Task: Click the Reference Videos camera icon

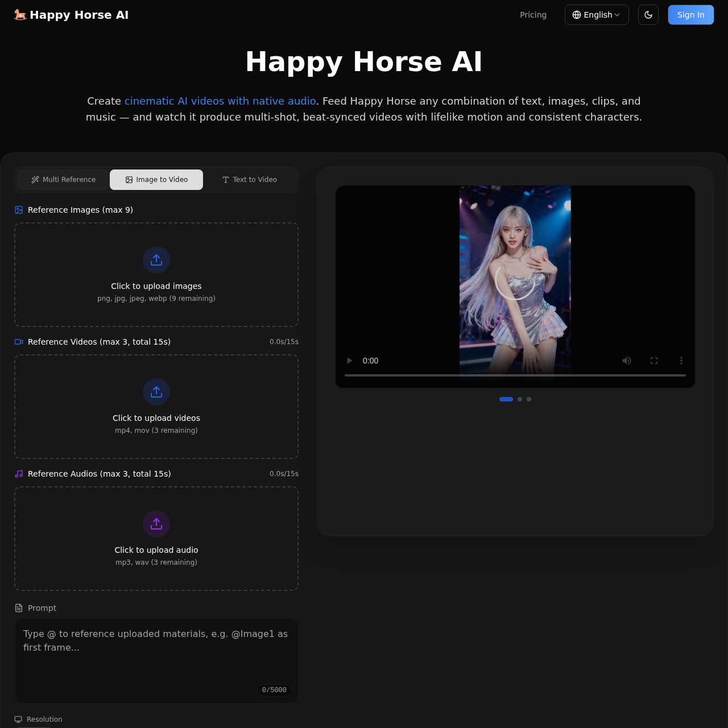Action: click(19, 342)
